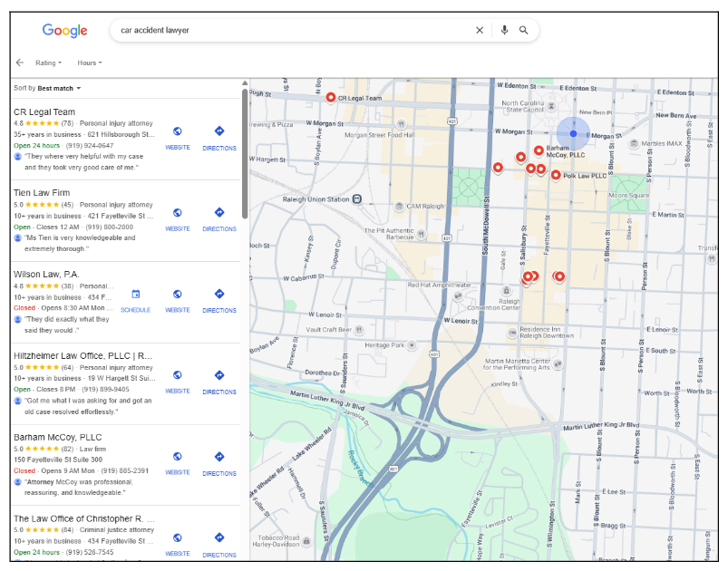
Task: Click the 150 Fayetteville St Suite 300 address
Action: (x=58, y=460)
